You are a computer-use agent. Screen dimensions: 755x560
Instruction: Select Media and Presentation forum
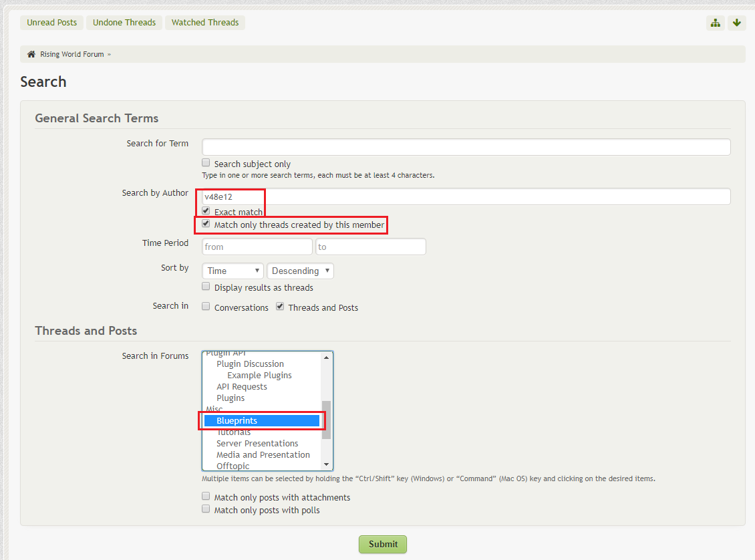[x=263, y=455]
